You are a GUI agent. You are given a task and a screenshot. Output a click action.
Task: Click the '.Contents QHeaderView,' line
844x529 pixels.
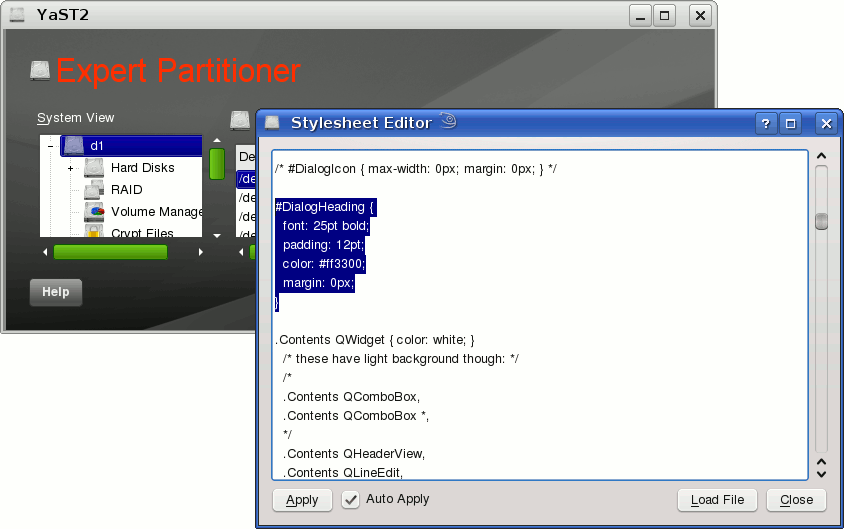[354, 454]
